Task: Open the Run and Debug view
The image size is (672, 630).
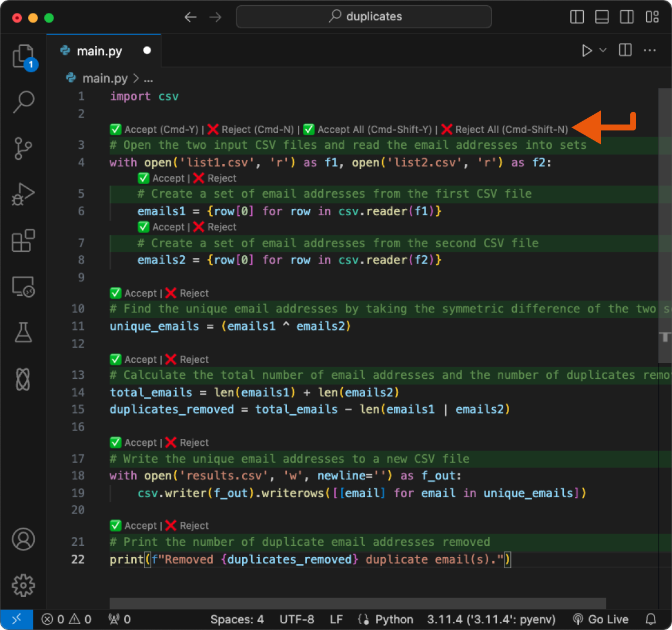Action: coord(24,194)
